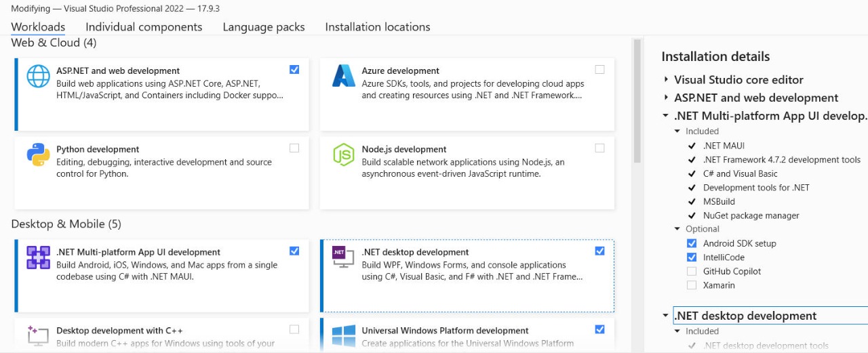Screen dimensions: 868x353
Task: Disable the IntelliCode optional component
Action: coord(692,257)
